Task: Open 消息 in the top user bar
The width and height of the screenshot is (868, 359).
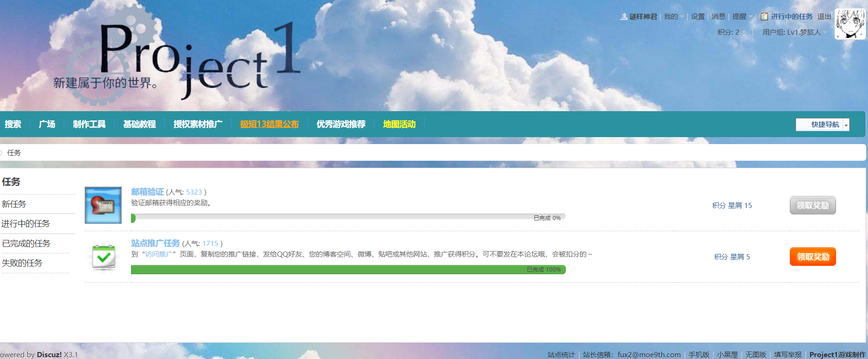Action: [x=719, y=17]
